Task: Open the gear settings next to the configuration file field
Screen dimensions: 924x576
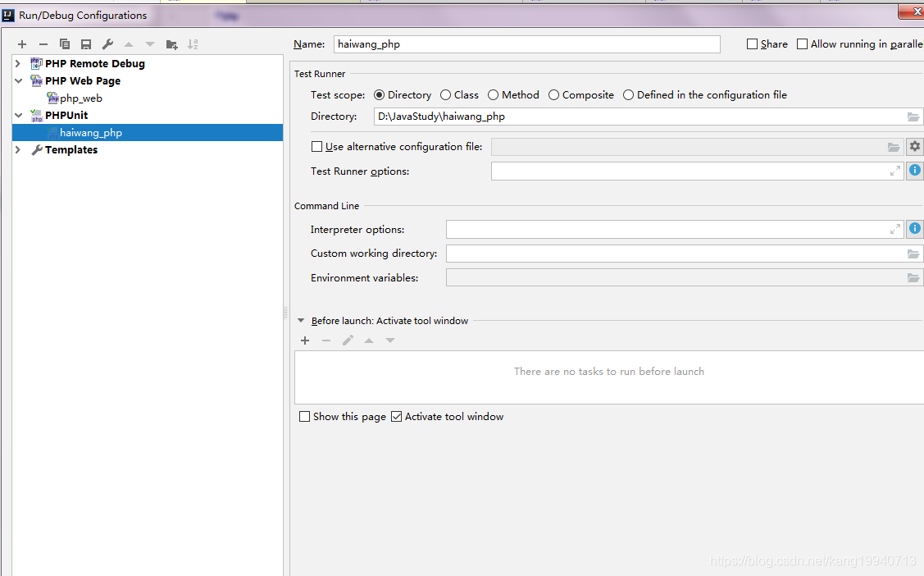Action: tap(915, 146)
